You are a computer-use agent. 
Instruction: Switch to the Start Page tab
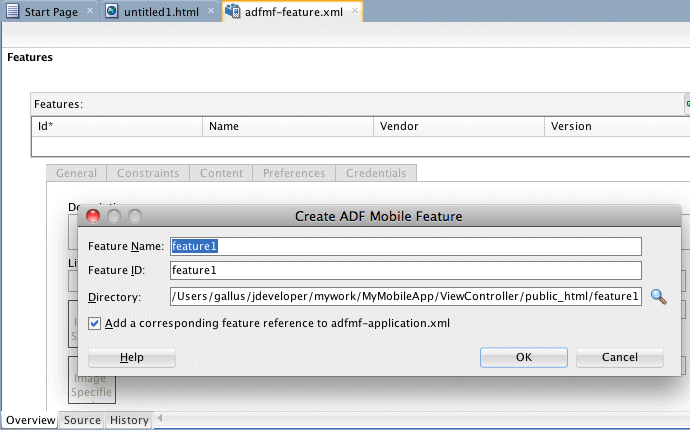click(x=50, y=11)
